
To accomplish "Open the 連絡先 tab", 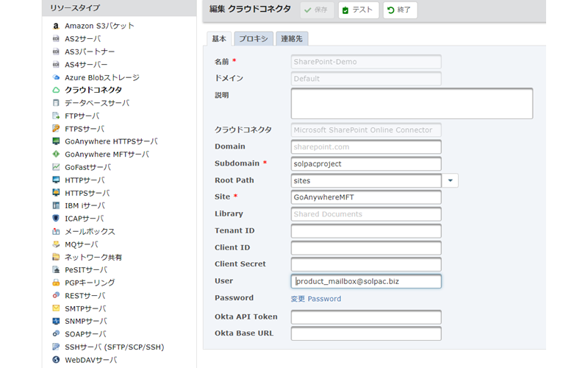I will [x=292, y=39].
